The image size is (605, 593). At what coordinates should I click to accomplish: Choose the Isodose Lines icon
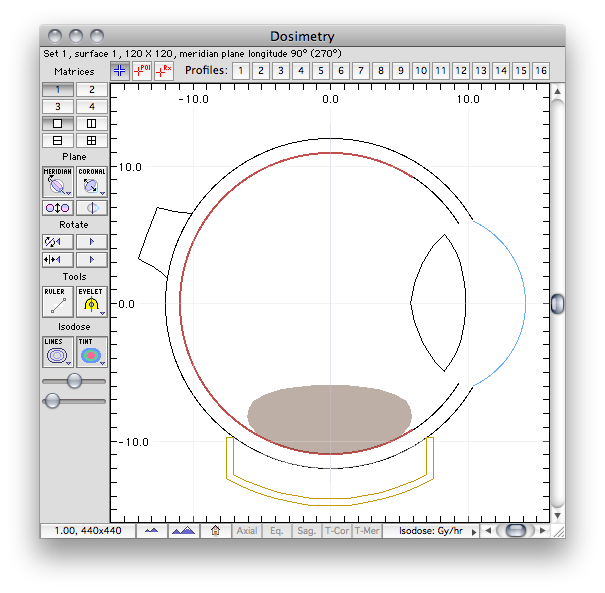[x=57, y=352]
